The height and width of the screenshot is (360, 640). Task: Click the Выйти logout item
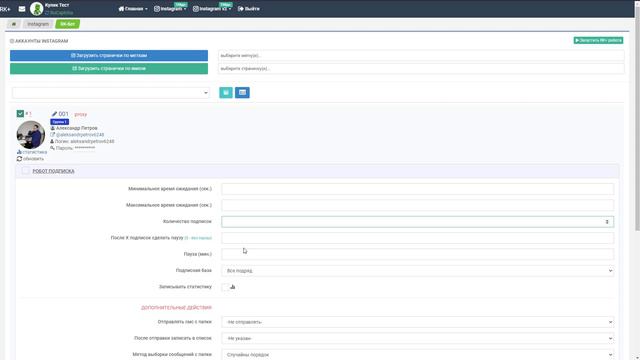[249, 9]
